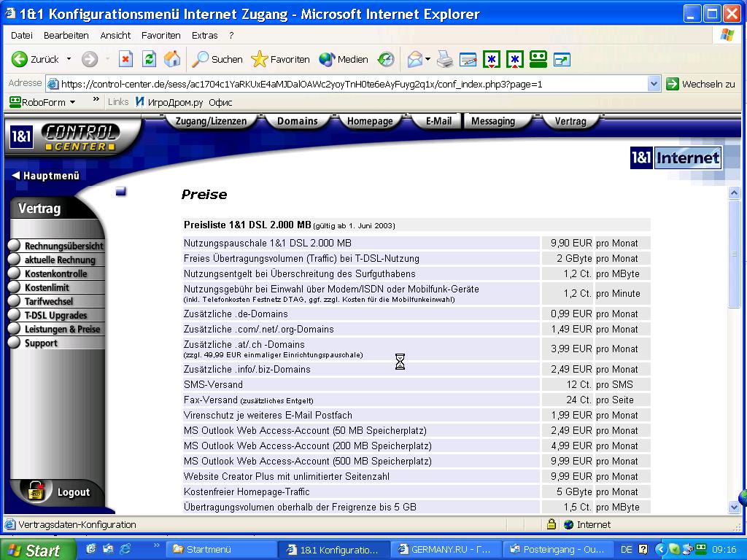The width and height of the screenshot is (747, 560).
Task: Refresh the page with green arrows icon
Action: (149, 60)
